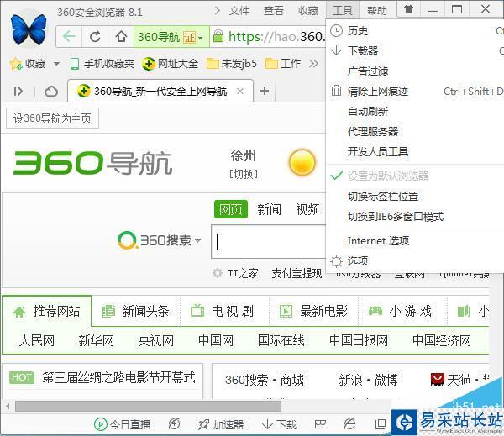
Task: Expand hidden bookmarks with double chevron
Action: click(313, 64)
